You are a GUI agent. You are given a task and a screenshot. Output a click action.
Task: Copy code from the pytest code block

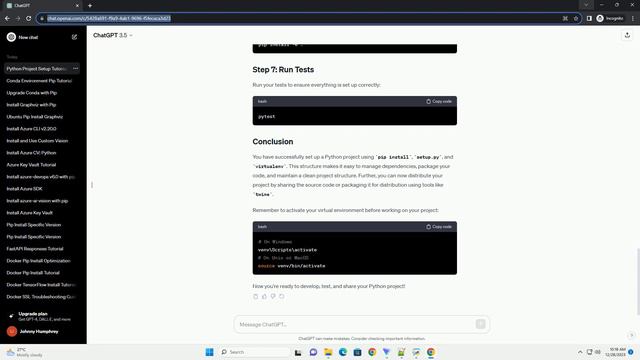(439, 101)
